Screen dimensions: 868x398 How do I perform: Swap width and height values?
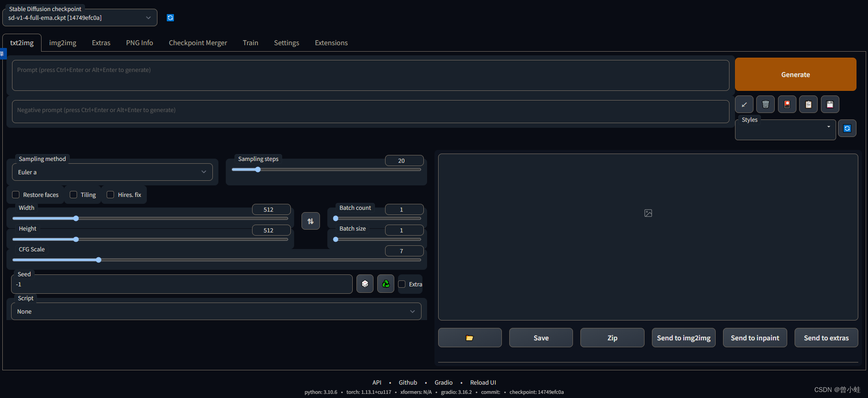click(x=311, y=221)
